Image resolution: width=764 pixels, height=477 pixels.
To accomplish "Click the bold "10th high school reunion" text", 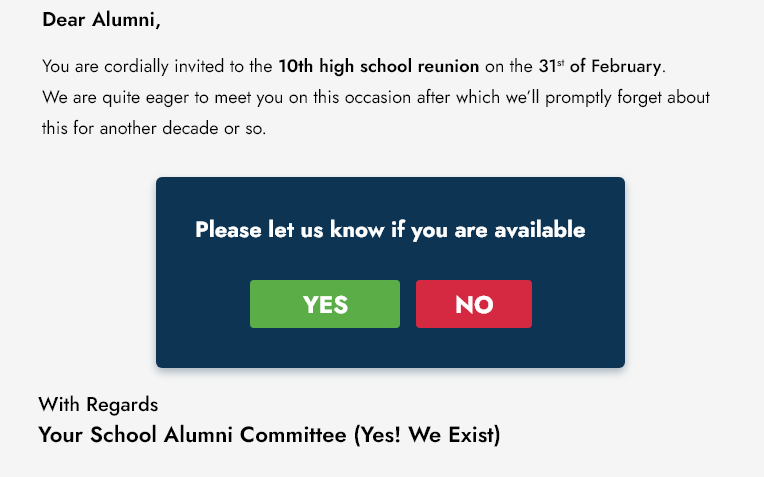I will pos(379,66).
